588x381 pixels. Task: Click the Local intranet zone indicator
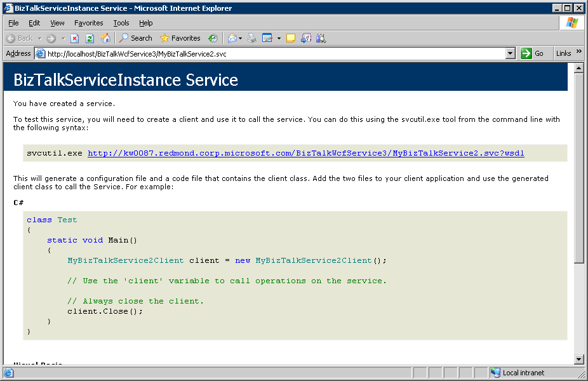[x=518, y=372]
